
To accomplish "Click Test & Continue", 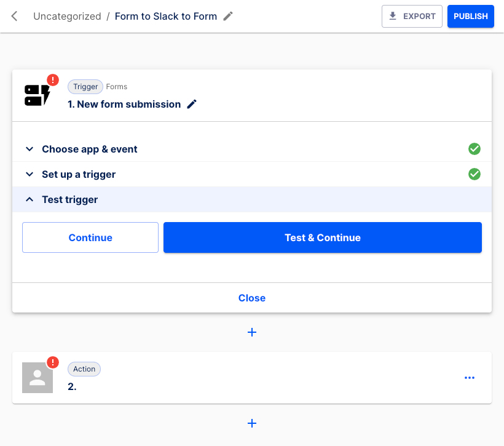I will (x=323, y=237).
